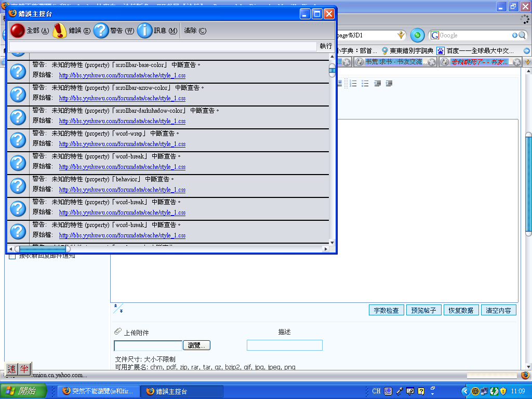Open source link of scrollbar-arrow-color warning
The image size is (532, 399).
pyautogui.click(x=122, y=98)
